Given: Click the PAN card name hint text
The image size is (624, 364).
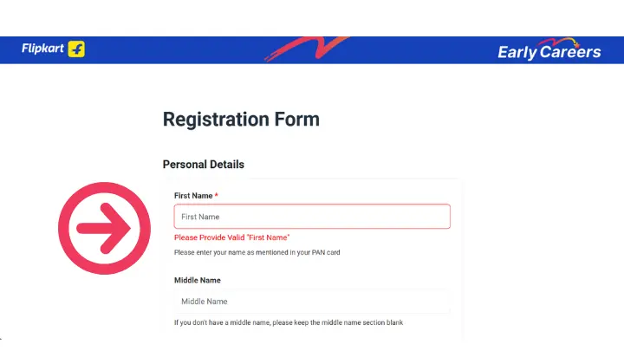Looking at the screenshot, I should pos(257,252).
